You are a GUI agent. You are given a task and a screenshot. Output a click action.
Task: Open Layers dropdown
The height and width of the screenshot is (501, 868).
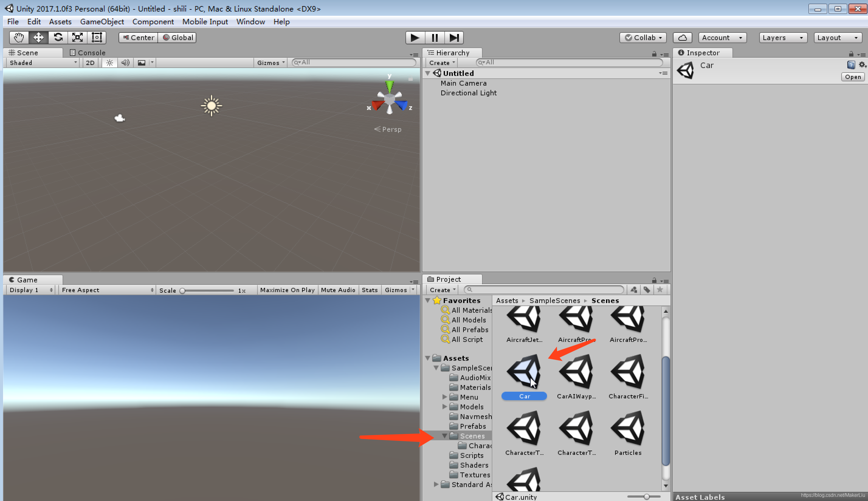783,38
